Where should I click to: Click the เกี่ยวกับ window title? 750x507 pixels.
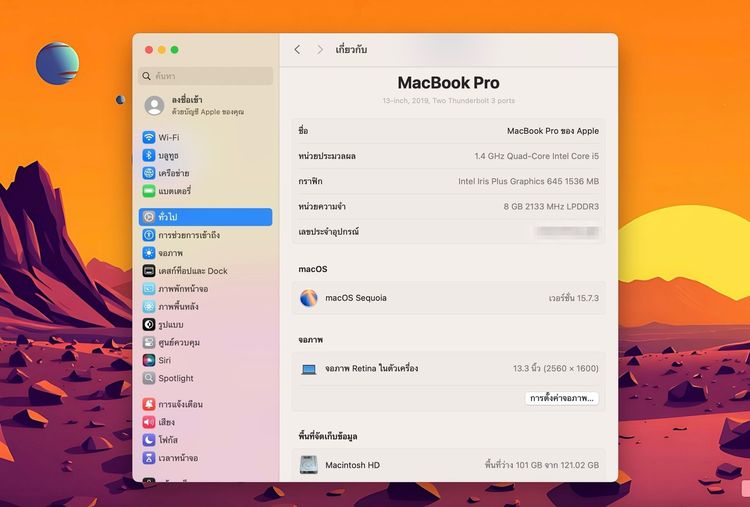click(351, 50)
